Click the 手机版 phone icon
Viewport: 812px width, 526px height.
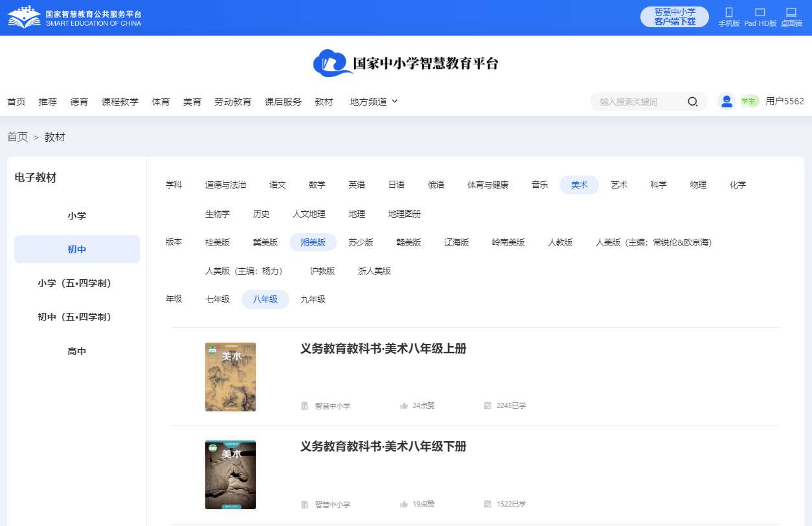click(728, 12)
